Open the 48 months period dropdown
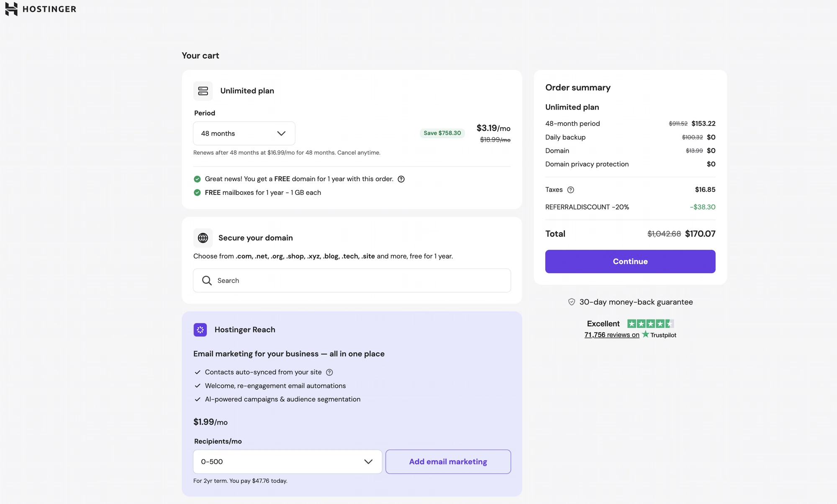This screenshot has width=837, height=504. pyautogui.click(x=244, y=133)
